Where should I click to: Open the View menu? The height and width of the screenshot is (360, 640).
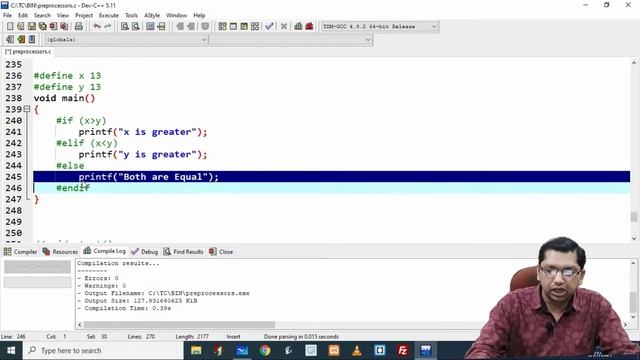(62, 15)
